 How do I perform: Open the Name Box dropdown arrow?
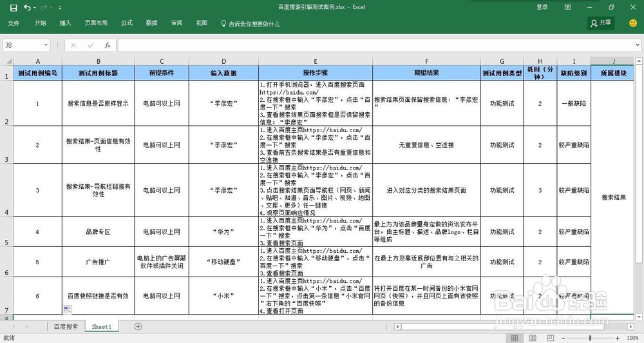pos(46,45)
